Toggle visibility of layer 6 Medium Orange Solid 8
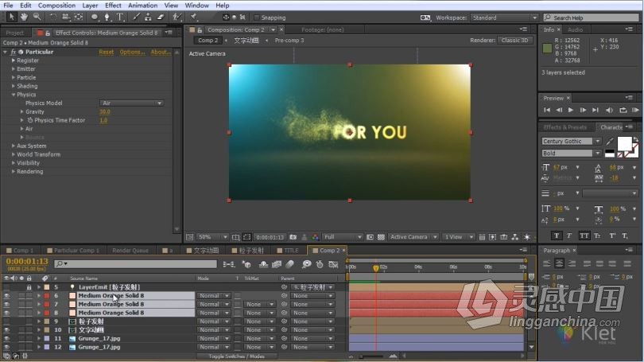The height and width of the screenshot is (362, 644). [x=6, y=296]
